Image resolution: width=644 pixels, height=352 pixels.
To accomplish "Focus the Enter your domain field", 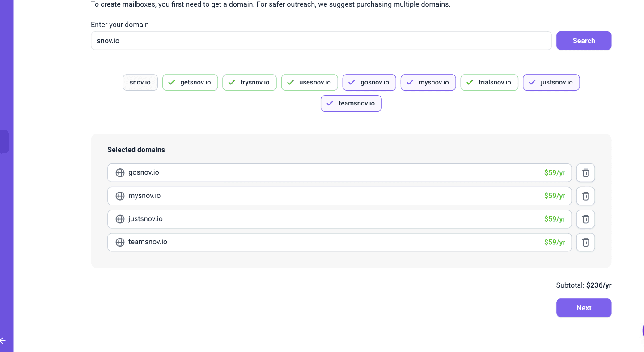I will point(321,41).
